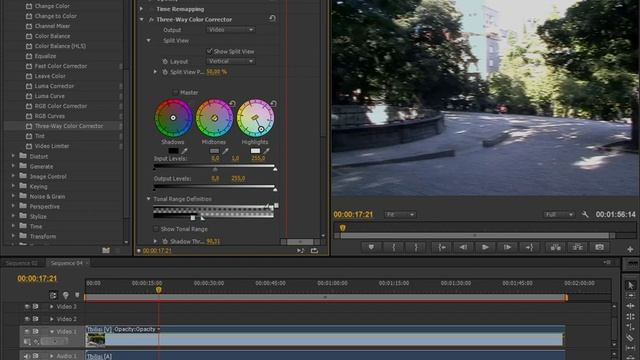This screenshot has height=360, width=640.
Task: Uncheck Show Split View checkbox
Action: [209, 51]
